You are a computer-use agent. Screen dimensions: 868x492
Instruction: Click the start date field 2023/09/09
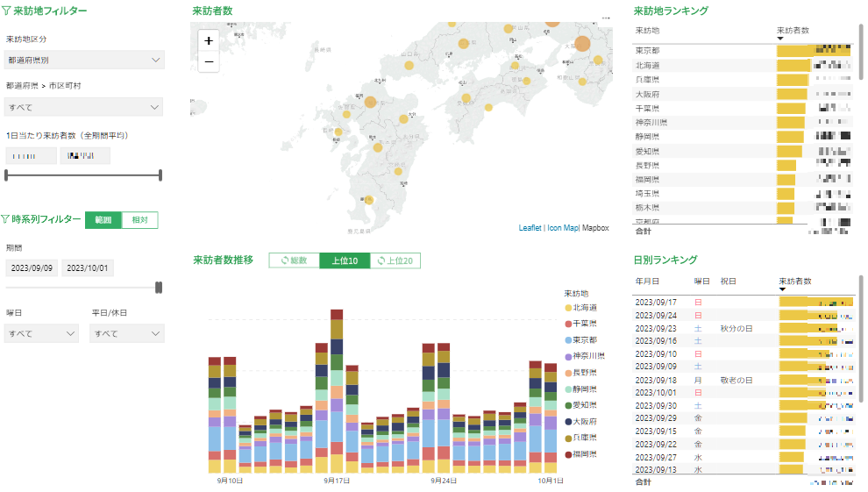coord(32,267)
